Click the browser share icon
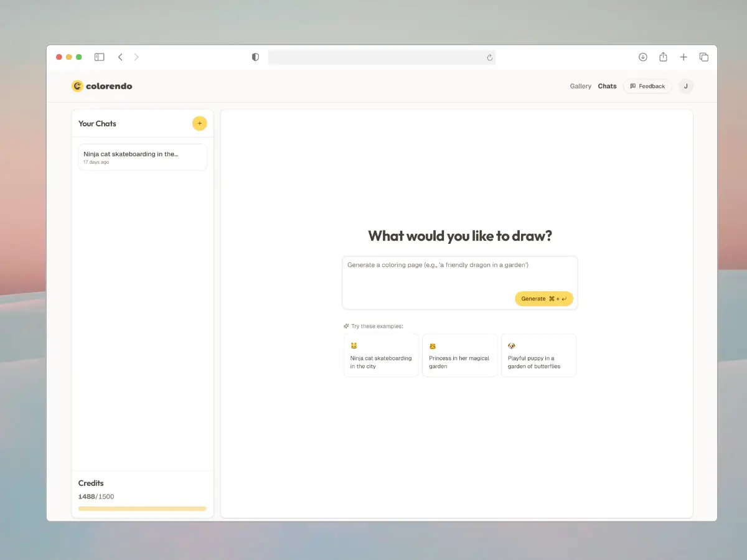Screen dimensions: 747x560 click(663, 57)
